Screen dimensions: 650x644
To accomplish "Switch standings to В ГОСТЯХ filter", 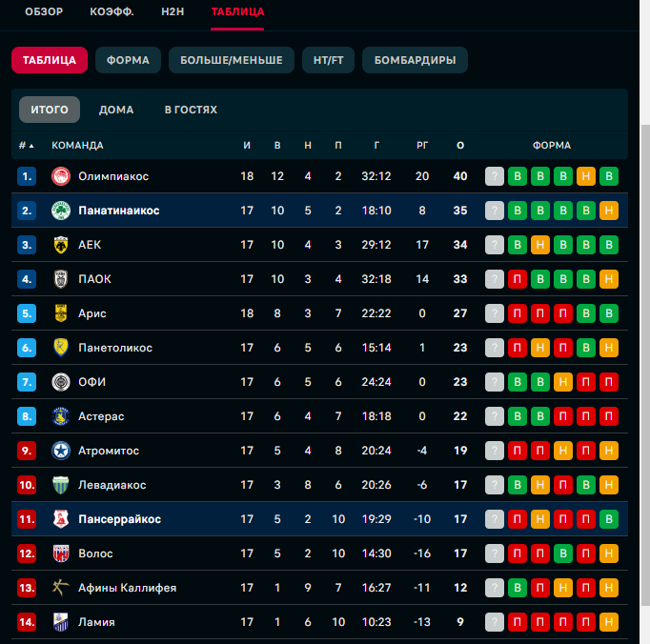I will point(191,110).
